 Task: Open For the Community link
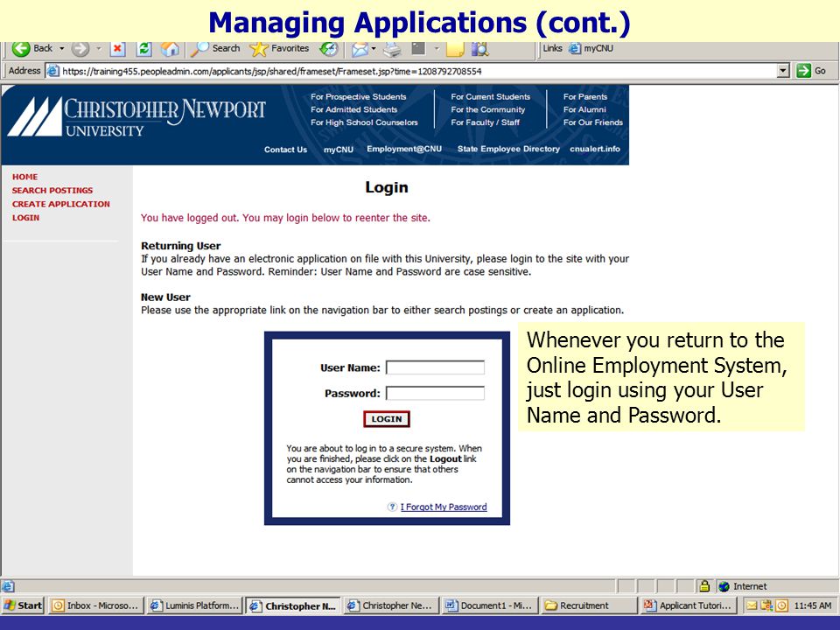coord(488,110)
